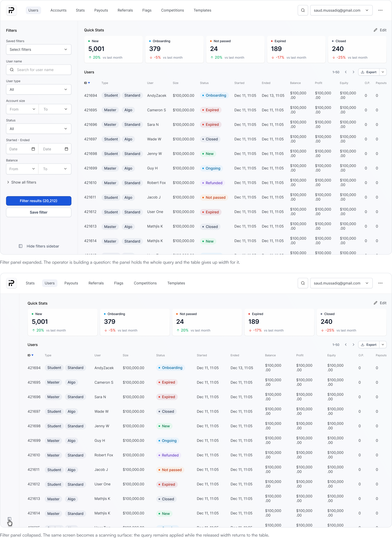Viewport: 392px width, 538px height.
Task: Click user ID 421699 in the top table
Action: point(90,168)
